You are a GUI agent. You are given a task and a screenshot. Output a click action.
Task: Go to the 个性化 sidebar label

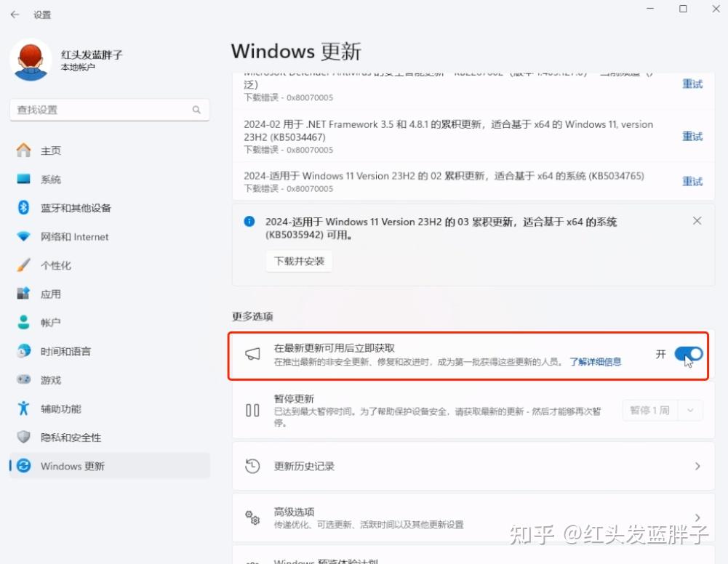click(x=56, y=265)
